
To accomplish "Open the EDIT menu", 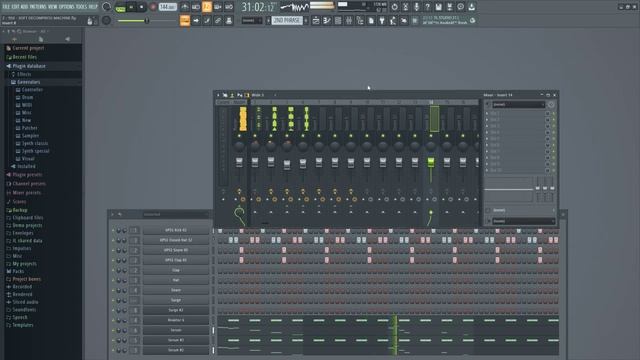I will [16, 7].
